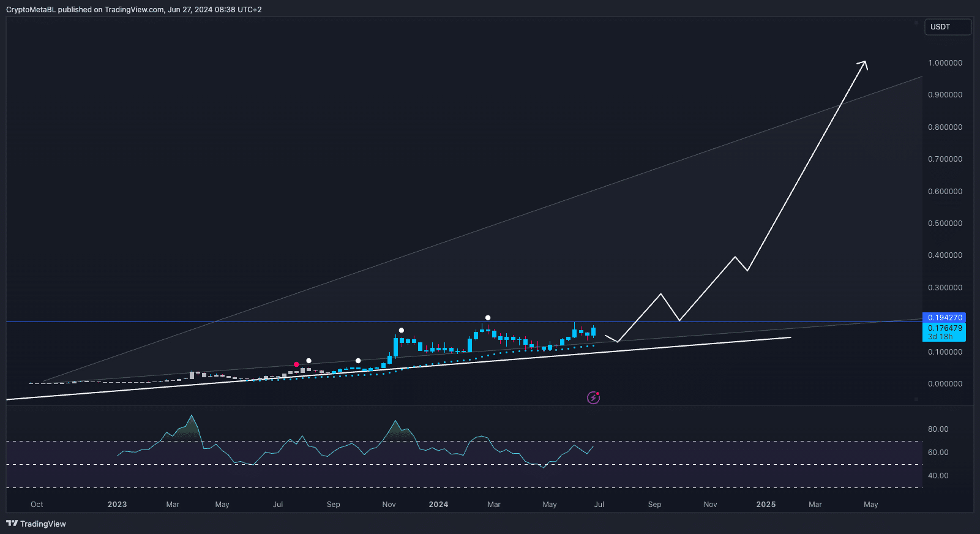This screenshot has width=980, height=534.
Task: Click the 0.000000 price axis label
Action: [x=945, y=384]
